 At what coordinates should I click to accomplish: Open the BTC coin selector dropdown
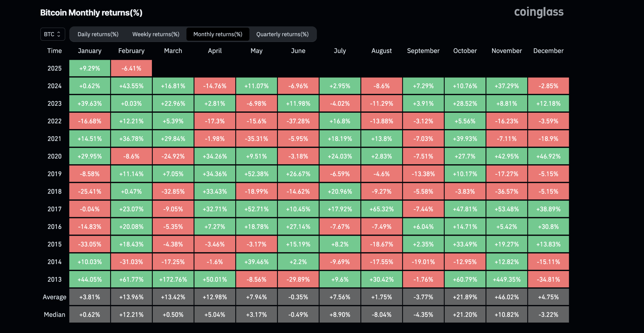(53, 34)
